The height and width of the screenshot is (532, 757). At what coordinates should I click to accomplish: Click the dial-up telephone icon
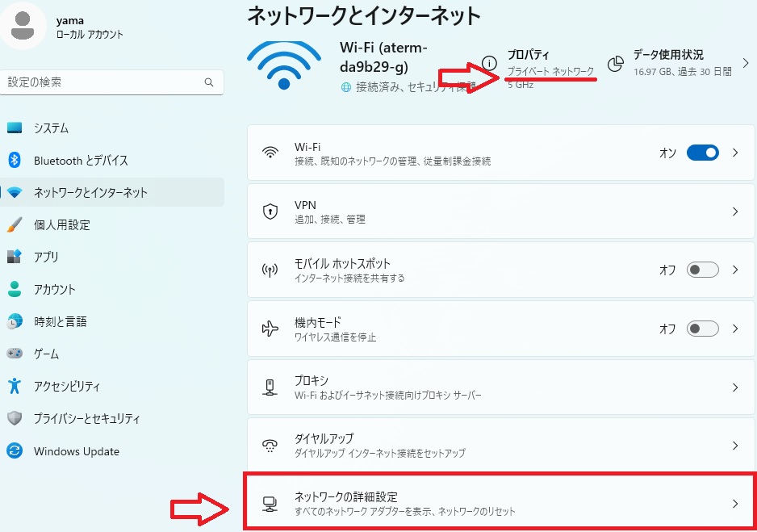pyautogui.click(x=270, y=446)
